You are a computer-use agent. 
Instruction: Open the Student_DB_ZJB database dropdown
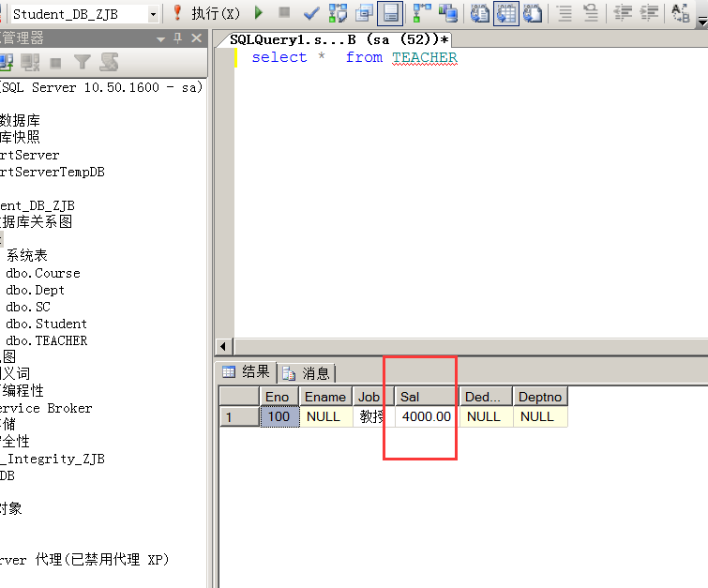point(153,14)
